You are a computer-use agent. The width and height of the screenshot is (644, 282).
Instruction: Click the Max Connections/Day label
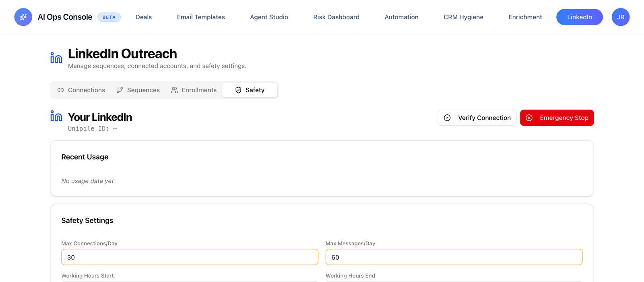(x=89, y=243)
